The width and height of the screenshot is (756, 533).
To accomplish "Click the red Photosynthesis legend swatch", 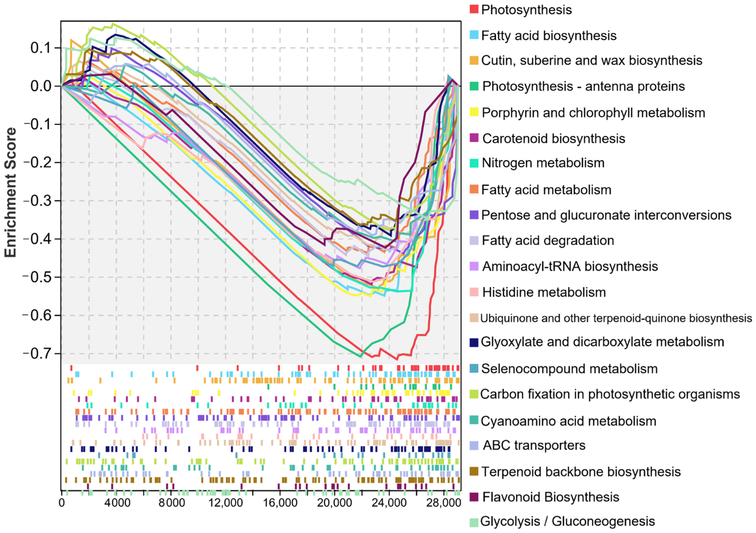I will click(x=474, y=9).
